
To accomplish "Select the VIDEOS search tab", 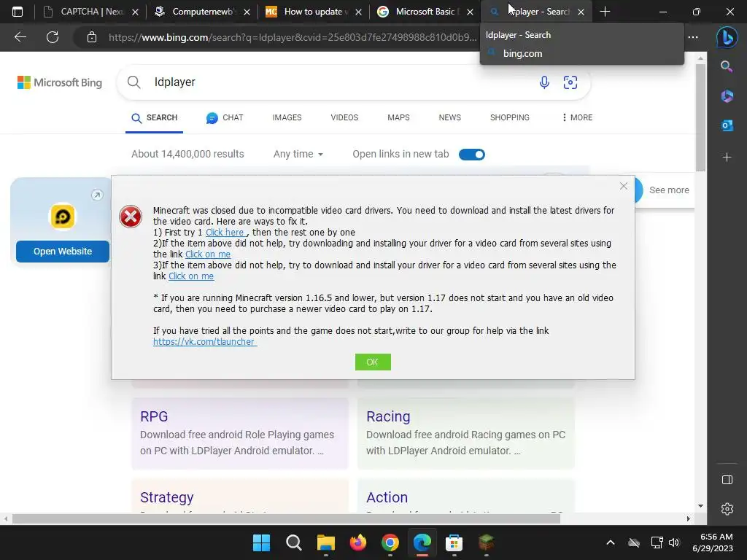I will (344, 117).
